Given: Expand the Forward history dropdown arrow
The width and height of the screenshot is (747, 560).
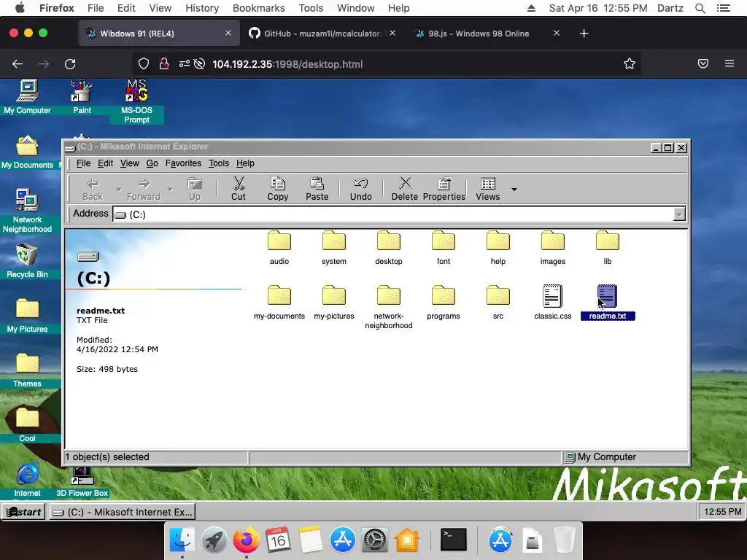Looking at the screenshot, I should [170, 189].
